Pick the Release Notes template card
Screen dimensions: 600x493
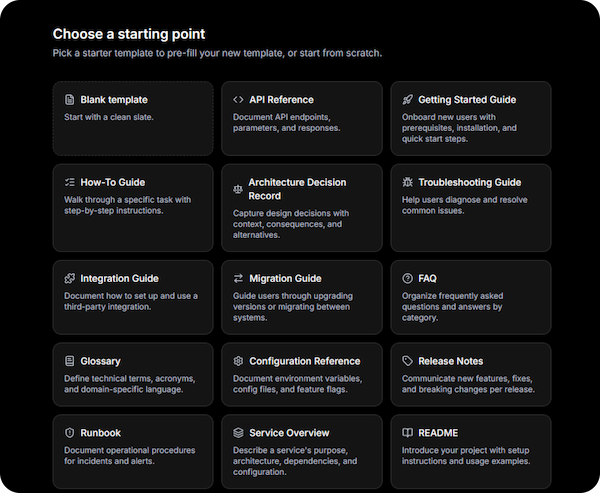click(470, 374)
